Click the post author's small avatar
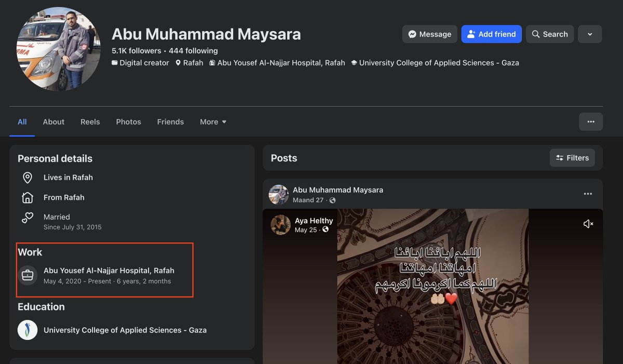Screen dimensions: 623x364 coord(279,195)
